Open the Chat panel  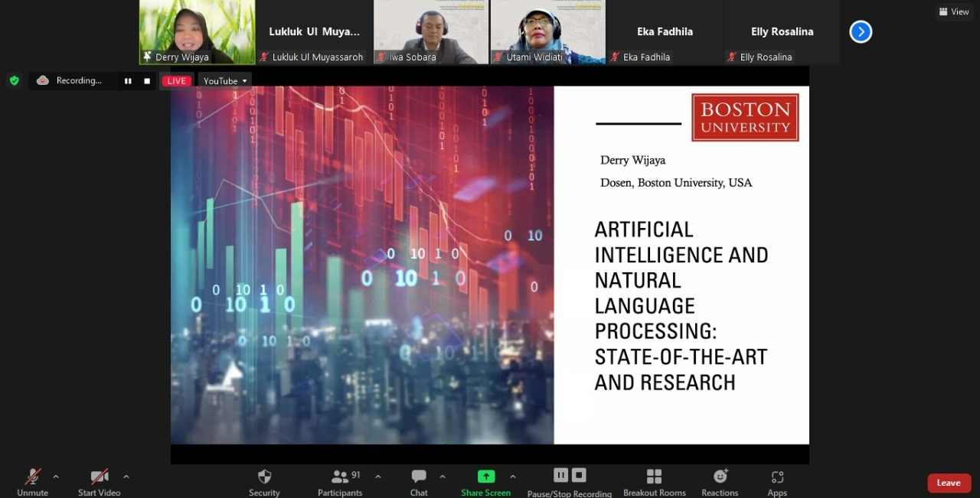(419, 483)
